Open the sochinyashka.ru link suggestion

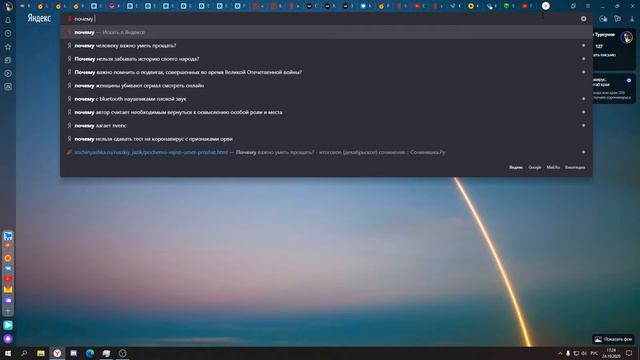coord(326,152)
